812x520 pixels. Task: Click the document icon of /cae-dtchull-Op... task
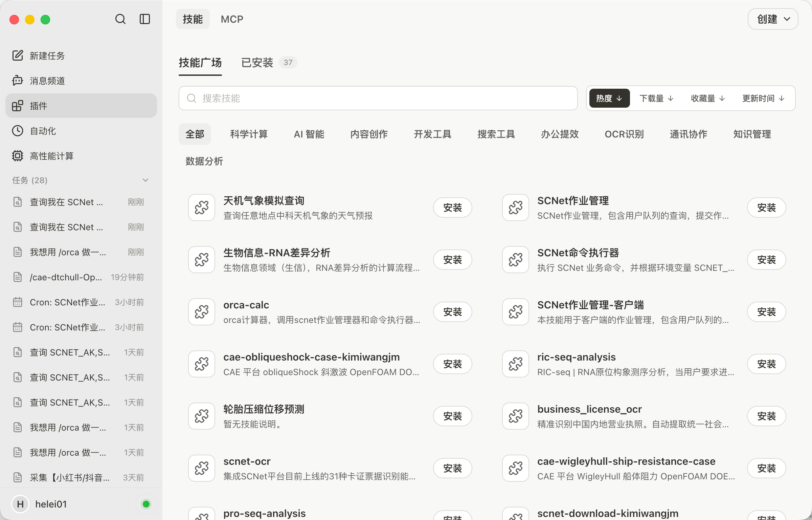18,277
